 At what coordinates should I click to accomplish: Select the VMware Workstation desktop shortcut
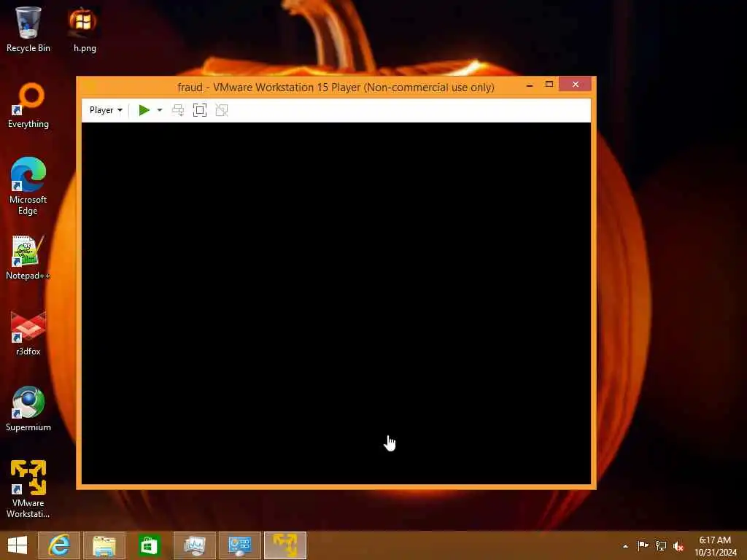[x=28, y=489]
